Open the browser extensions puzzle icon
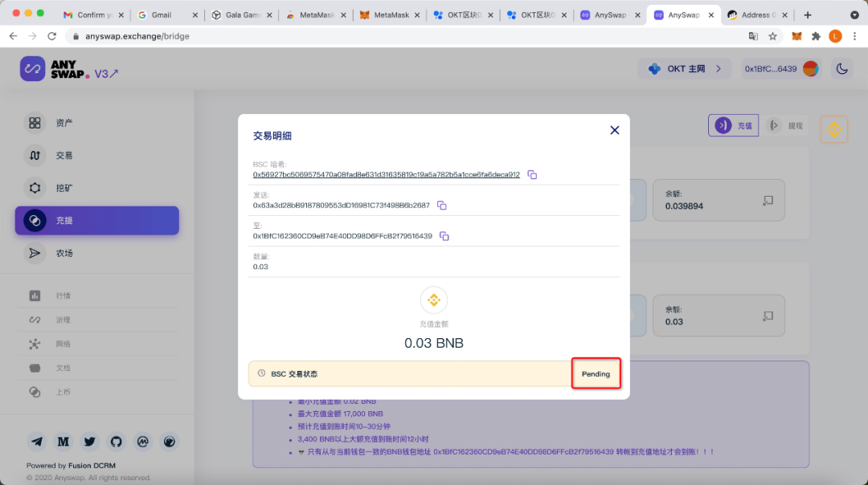The width and height of the screenshot is (868, 485). coord(816,36)
